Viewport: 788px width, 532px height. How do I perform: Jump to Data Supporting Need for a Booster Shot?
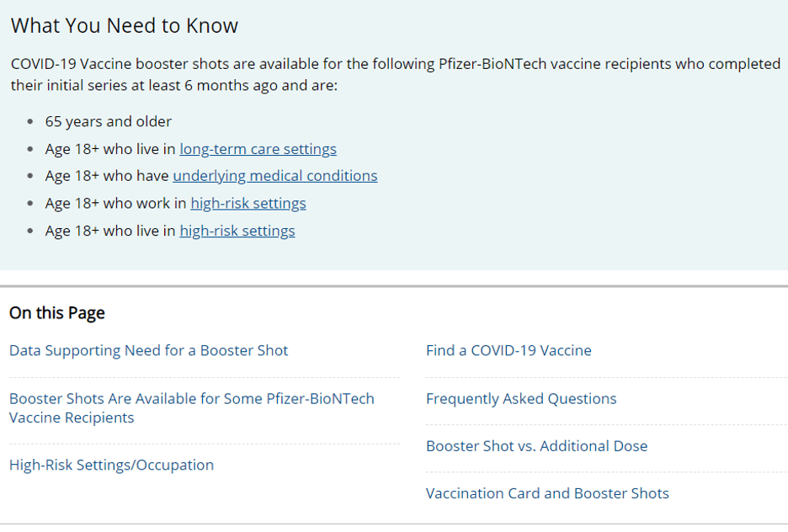coord(148,350)
